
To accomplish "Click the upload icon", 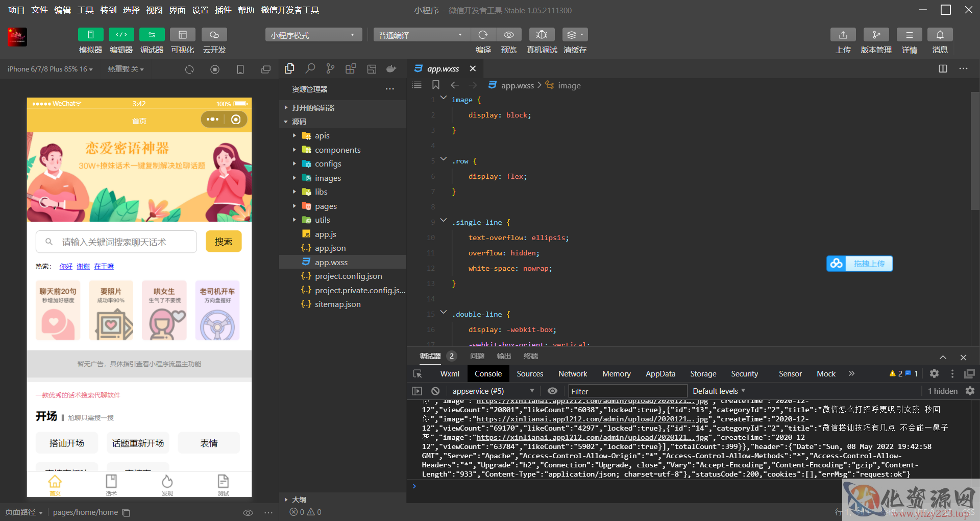I will coord(843,35).
